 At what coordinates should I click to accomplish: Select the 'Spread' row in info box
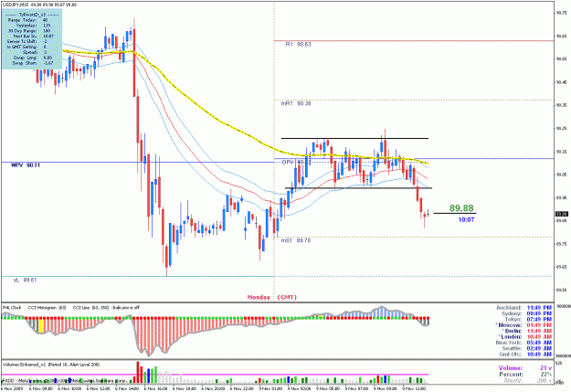pos(35,52)
